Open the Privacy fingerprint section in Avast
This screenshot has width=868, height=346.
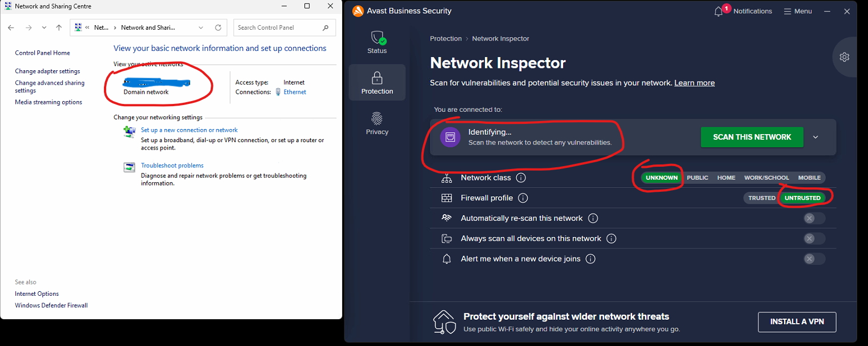377,123
